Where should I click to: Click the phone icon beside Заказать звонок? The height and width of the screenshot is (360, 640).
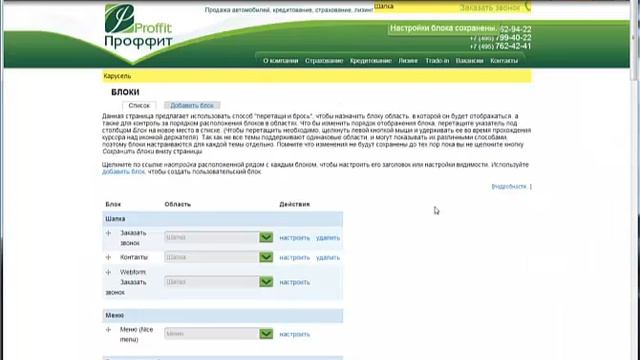pyautogui.click(x=527, y=7)
